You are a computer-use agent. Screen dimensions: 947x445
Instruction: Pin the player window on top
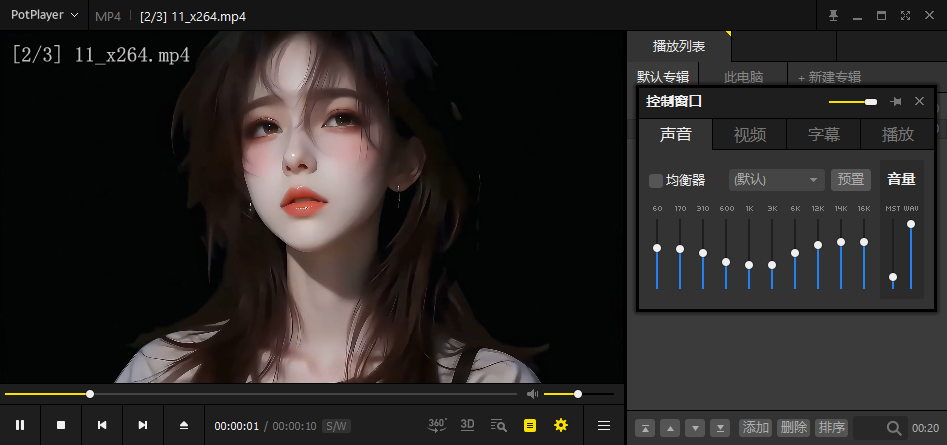(833, 16)
